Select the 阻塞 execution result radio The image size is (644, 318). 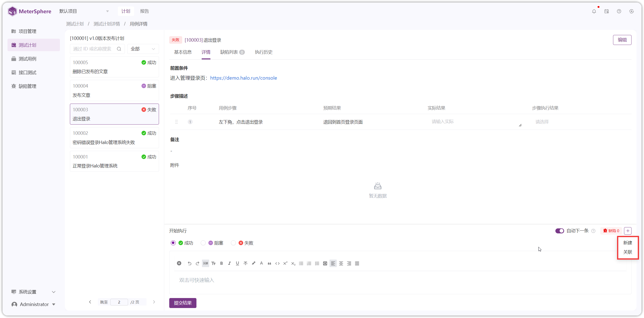click(203, 243)
